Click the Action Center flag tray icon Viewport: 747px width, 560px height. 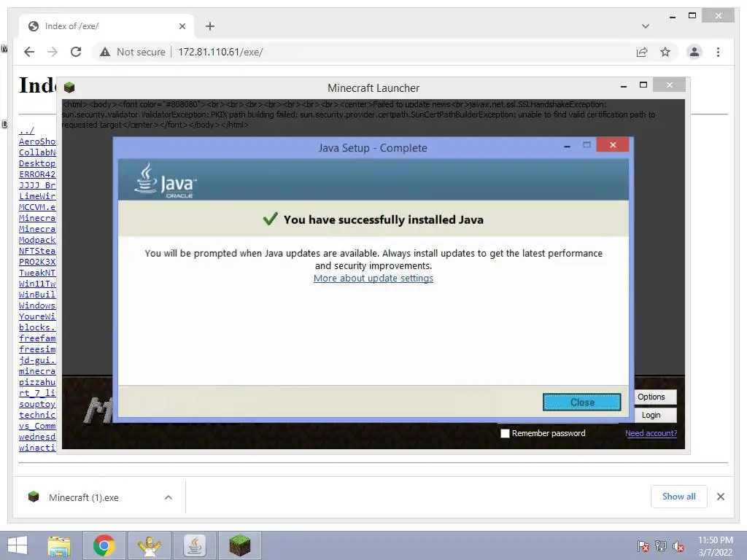[x=643, y=546]
